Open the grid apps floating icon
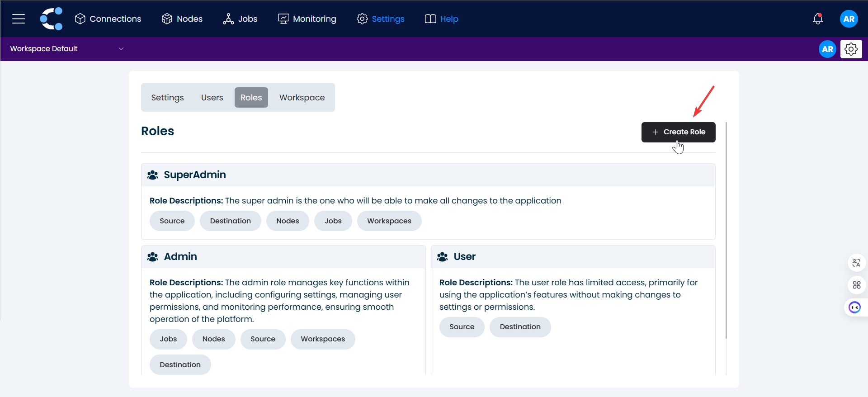This screenshot has height=397, width=868. (856, 285)
